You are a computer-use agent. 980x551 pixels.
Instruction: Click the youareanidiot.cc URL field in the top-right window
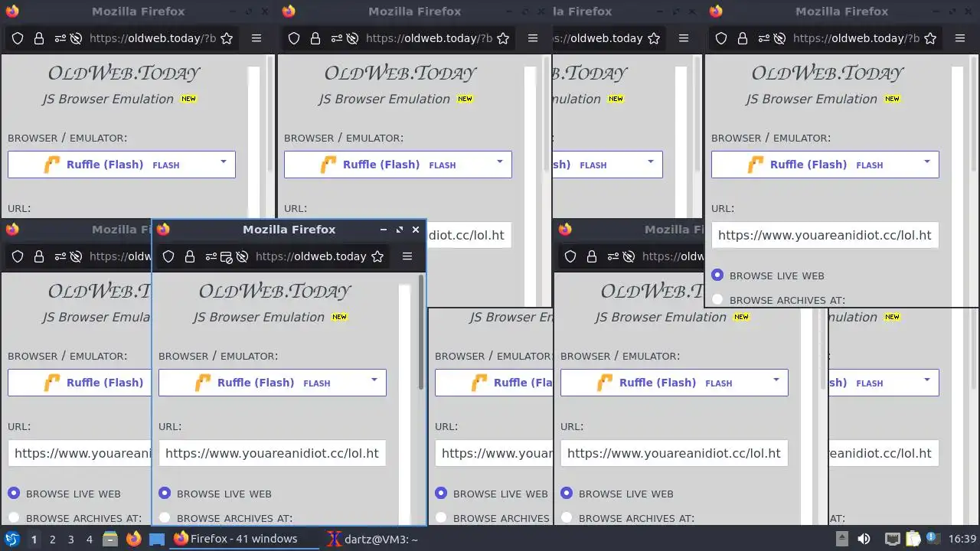coord(825,235)
